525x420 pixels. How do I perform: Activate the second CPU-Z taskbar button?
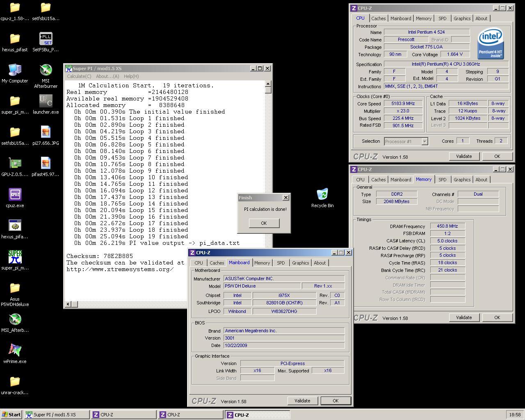pos(191,415)
